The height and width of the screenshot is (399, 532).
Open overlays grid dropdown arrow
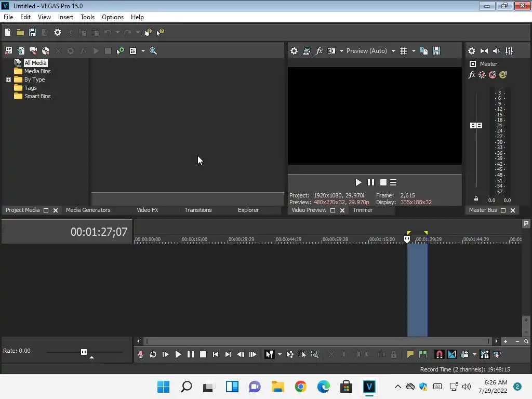point(414,51)
